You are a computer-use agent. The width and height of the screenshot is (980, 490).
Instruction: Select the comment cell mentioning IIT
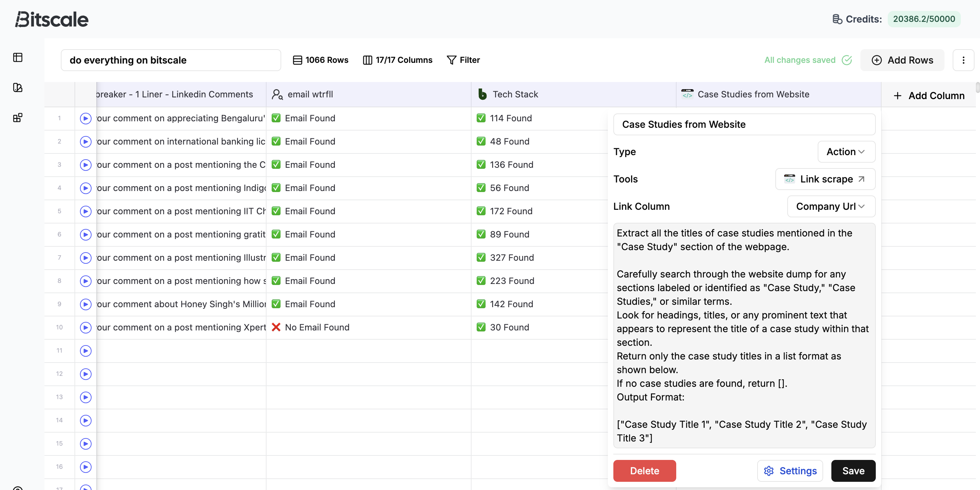[181, 212]
